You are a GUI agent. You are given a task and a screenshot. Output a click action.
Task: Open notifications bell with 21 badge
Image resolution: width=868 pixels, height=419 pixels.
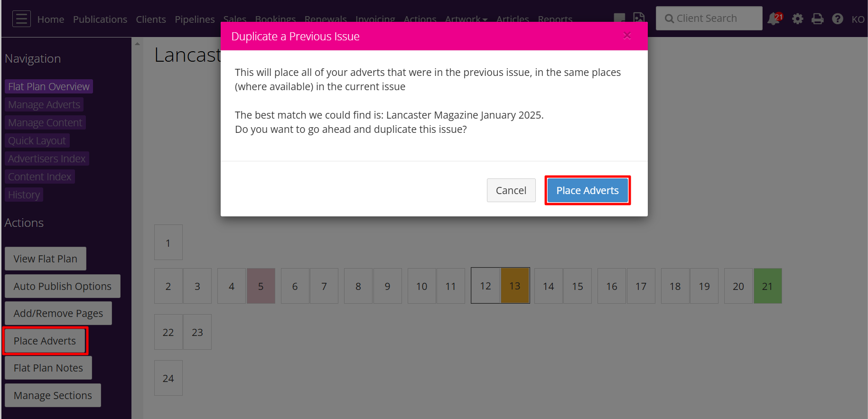[775, 19]
